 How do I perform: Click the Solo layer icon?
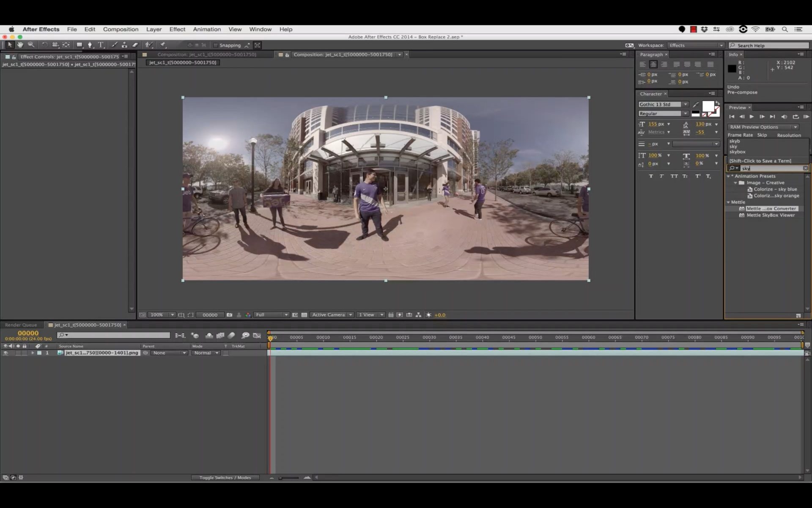click(x=17, y=352)
